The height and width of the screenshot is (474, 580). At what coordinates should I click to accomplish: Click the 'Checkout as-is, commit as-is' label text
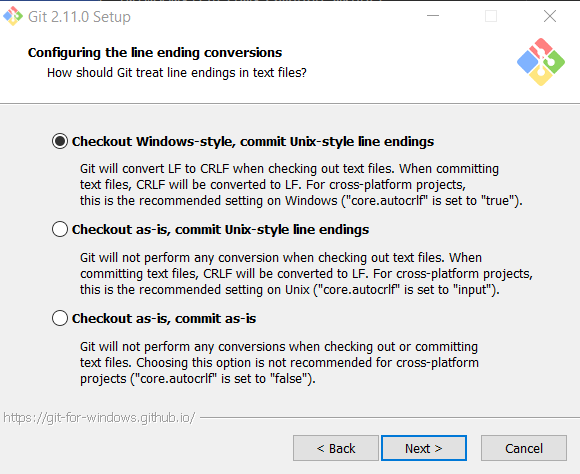tap(164, 319)
